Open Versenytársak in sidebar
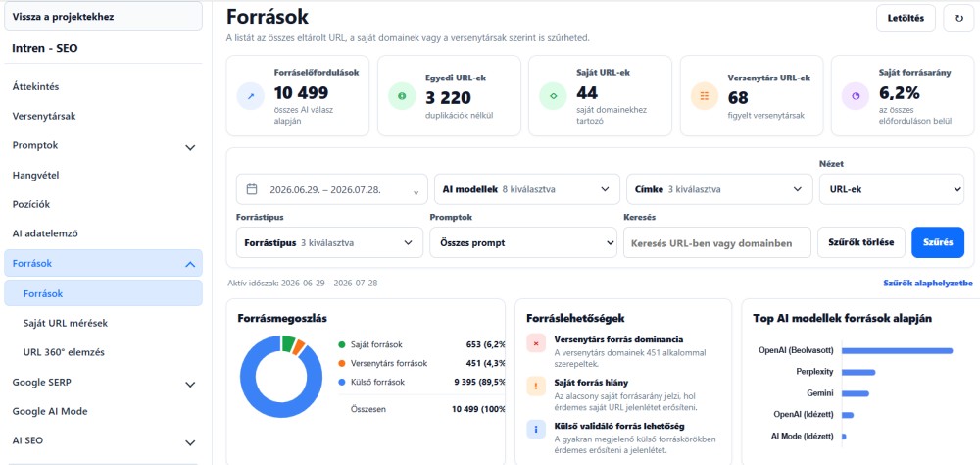The width and height of the screenshot is (980, 465). click(x=44, y=116)
